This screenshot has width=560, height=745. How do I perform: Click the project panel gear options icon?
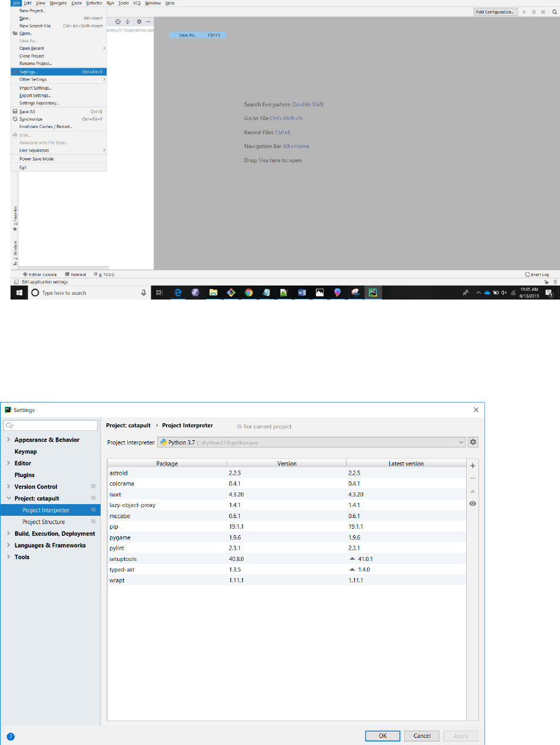click(139, 22)
